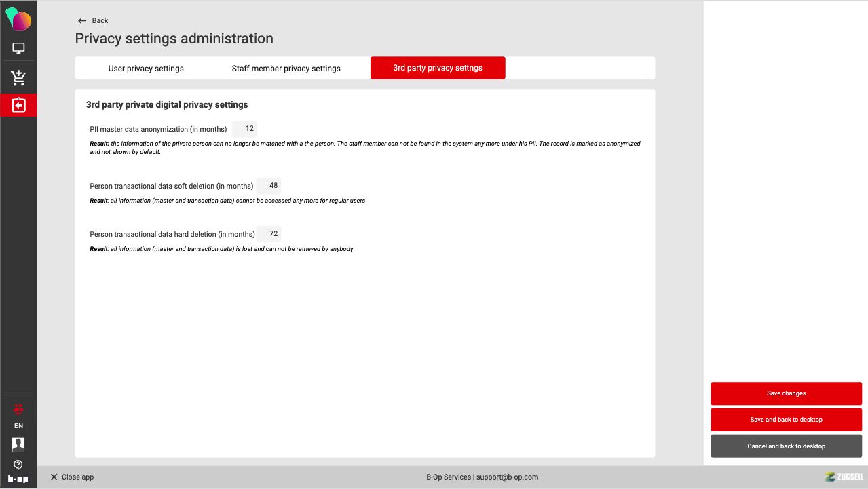Open the EN language selector

click(18, 426)
